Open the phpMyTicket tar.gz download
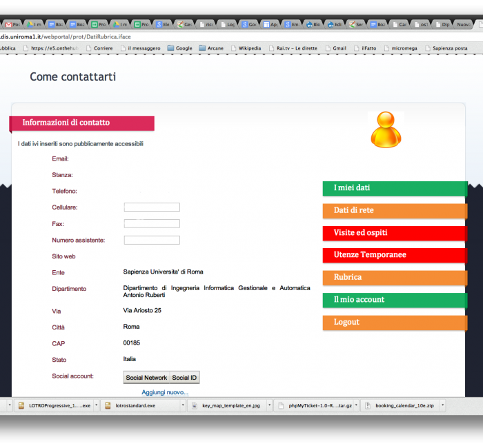483x448 pixels. 314,406
